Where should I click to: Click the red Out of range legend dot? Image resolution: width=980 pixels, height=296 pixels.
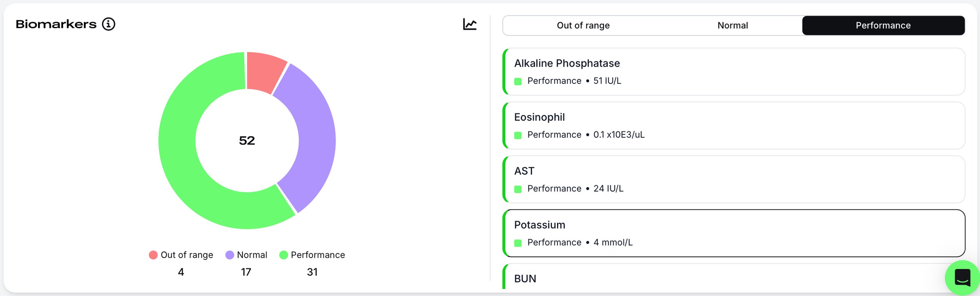click(153, 255)
